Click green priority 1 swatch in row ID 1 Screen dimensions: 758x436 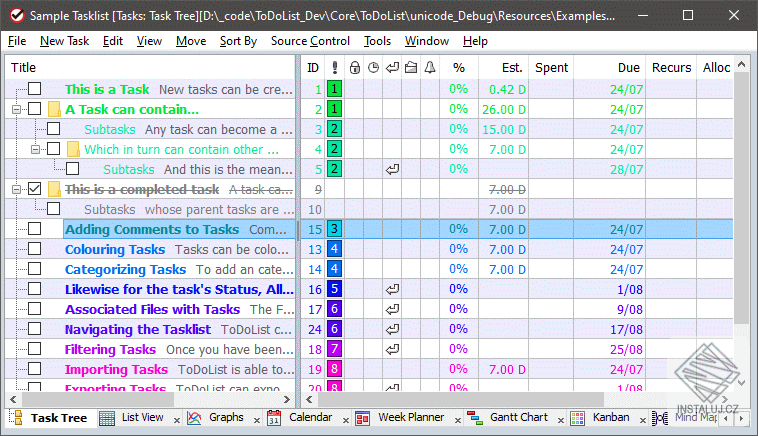click(x=334, y=89)
